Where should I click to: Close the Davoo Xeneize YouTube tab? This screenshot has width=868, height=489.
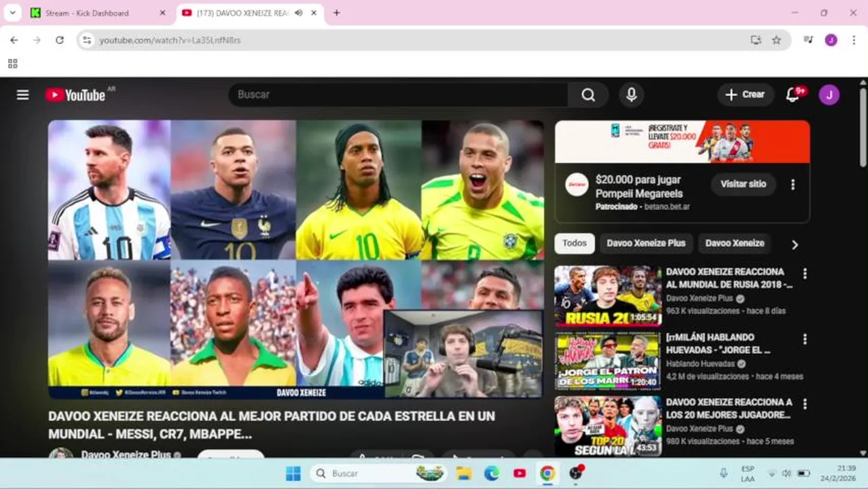coord(314,13)
